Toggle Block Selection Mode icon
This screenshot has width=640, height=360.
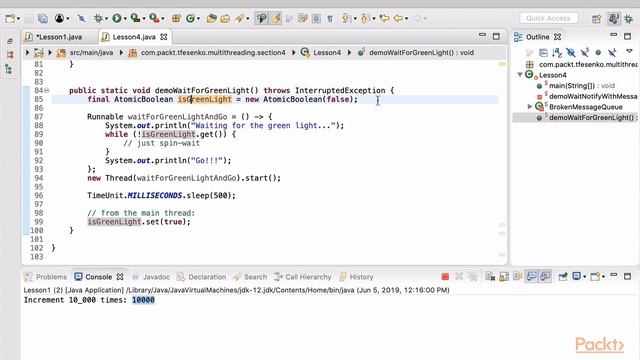pyautogui.click(x=316, y=18)
